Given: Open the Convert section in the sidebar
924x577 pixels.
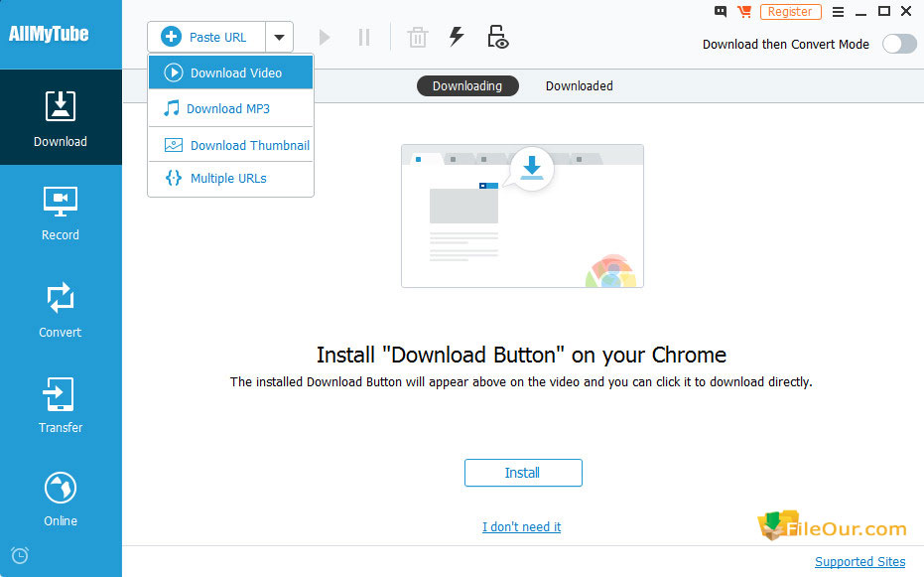Looking at the screenshot, I should 61,311.
